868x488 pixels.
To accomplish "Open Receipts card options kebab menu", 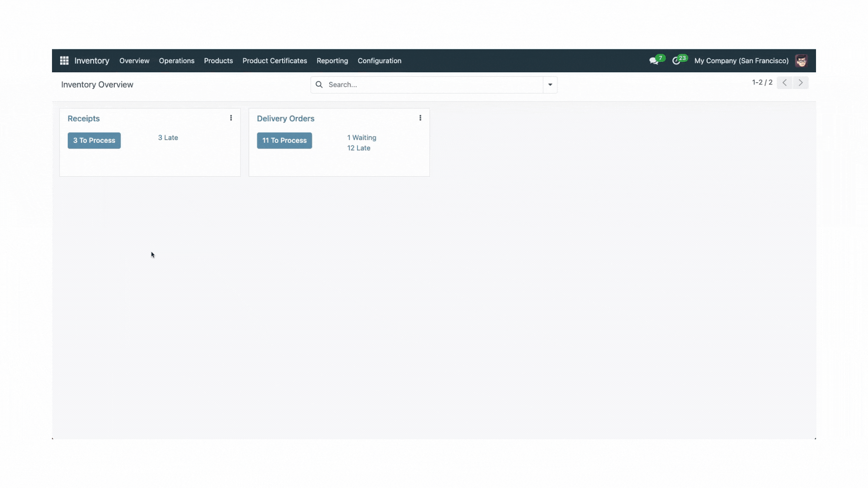I will pyautogui.click(x=231, y=118).
